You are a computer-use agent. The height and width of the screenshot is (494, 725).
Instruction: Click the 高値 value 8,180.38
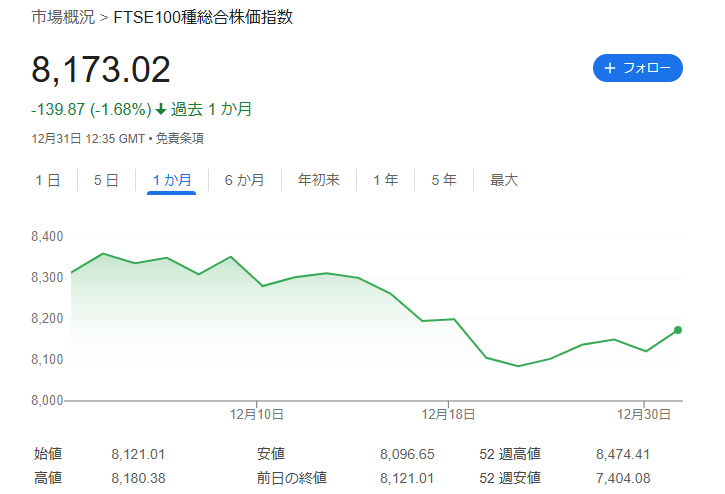coord(138,478)
